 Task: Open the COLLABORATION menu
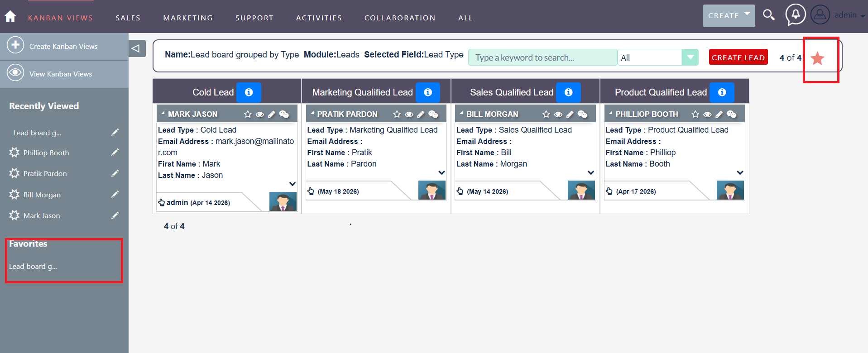tap(400, 18)
